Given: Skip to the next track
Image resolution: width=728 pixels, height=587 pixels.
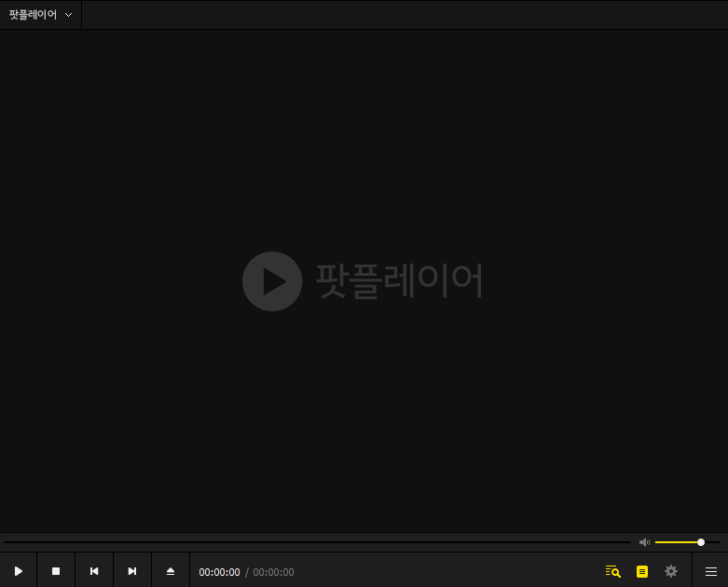Looking at the screenshot, I should pyautogui.click(x=132, y=571).
